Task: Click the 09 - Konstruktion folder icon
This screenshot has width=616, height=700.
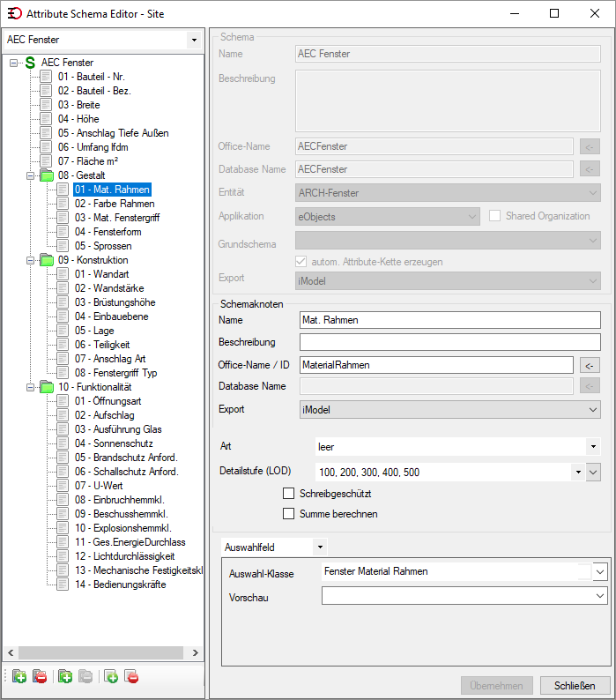Action: point(47,260)
